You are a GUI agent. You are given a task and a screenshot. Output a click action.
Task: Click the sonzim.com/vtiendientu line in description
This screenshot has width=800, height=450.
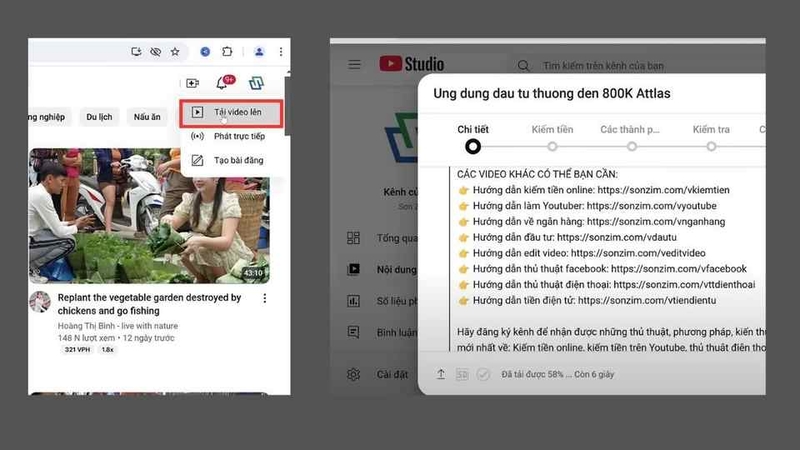tap(587, 301)
